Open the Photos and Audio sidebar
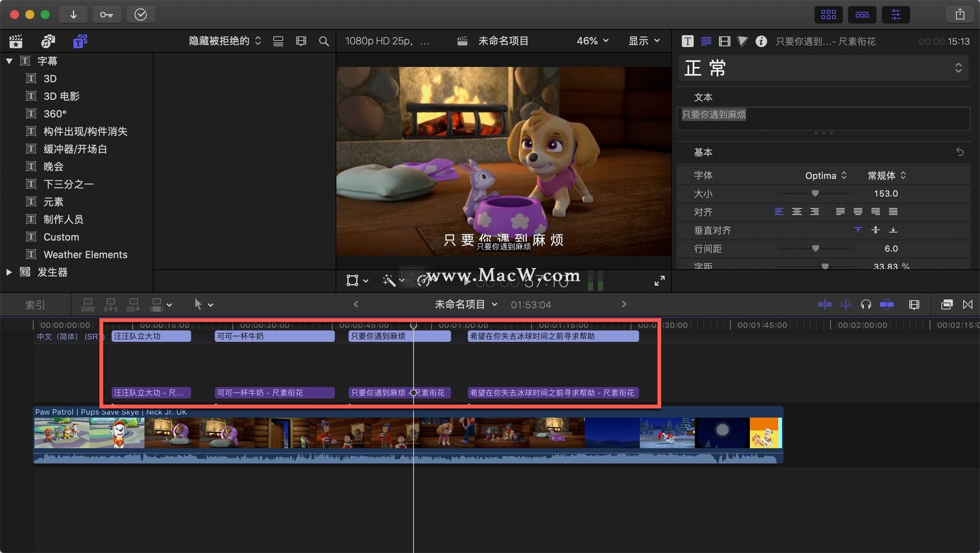 tap(48, 41)
